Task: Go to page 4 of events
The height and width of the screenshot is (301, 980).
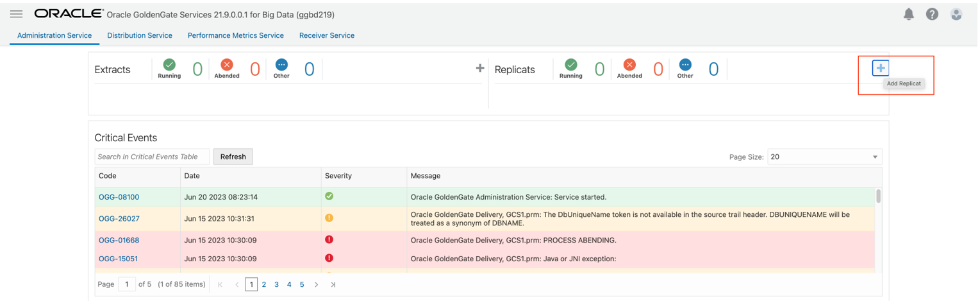Action: pyautogui.click(x=289, y=284)
